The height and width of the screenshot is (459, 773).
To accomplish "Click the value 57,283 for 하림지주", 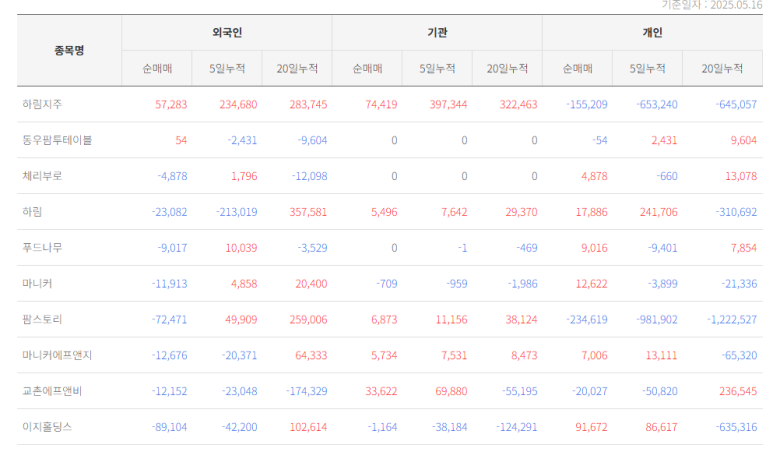I will point(171,105).
